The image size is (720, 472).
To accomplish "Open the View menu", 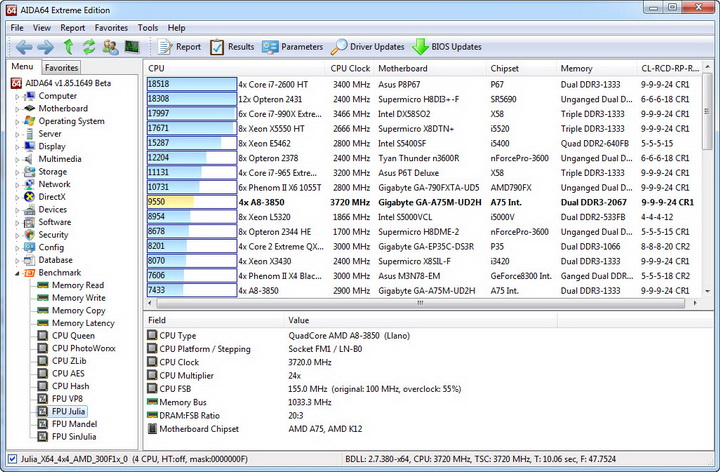I will tap(41, 28).
